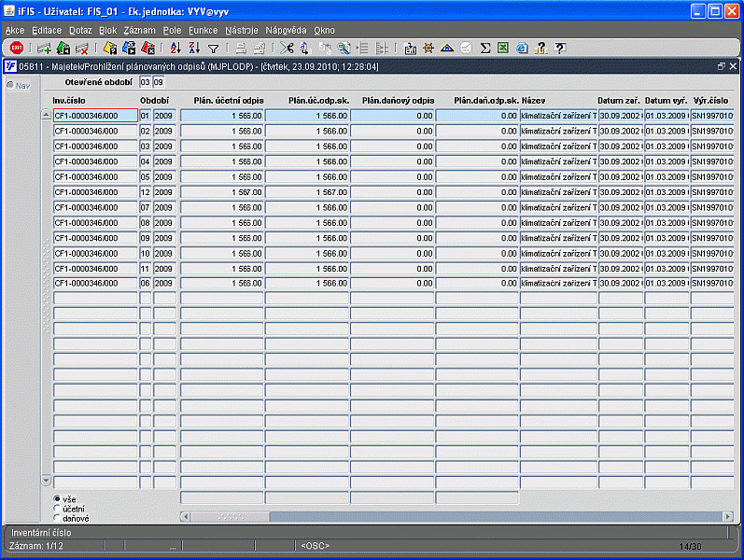Click the Nav button in left panel
Screen dimensions: 744x560
pos(19,86)
